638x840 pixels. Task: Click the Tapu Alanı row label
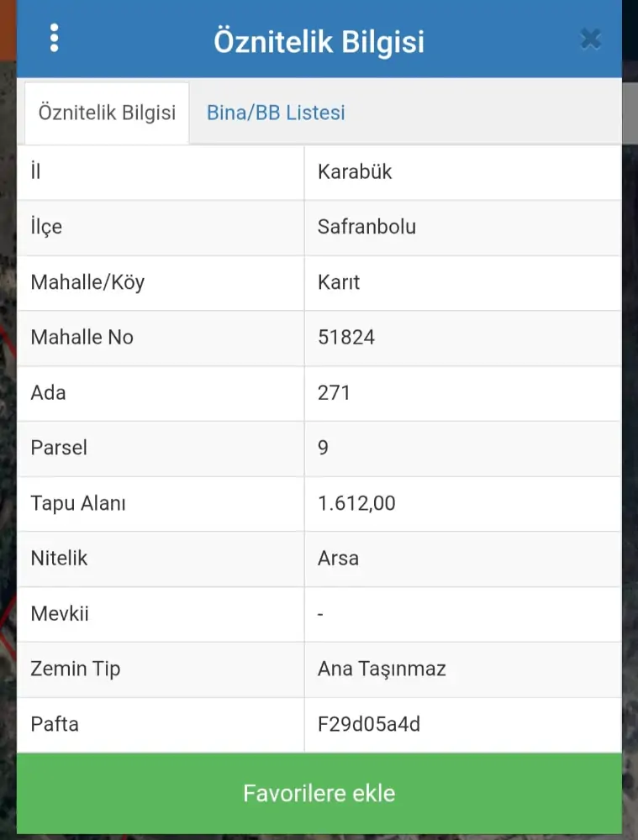click(x=78, y=503)
